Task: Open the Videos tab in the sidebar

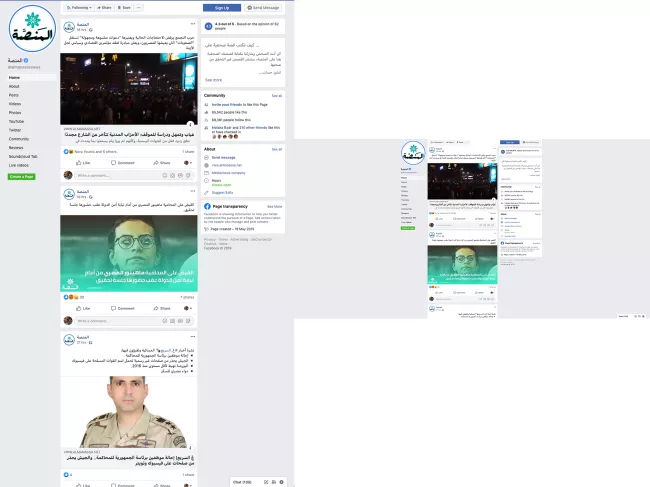Action: click(15, 104)
